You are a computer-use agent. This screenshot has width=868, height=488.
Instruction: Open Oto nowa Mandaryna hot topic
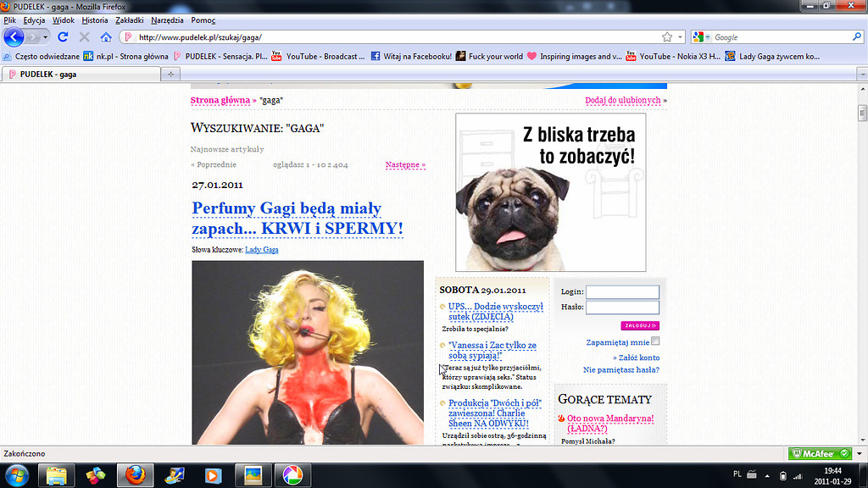(610, 424)
